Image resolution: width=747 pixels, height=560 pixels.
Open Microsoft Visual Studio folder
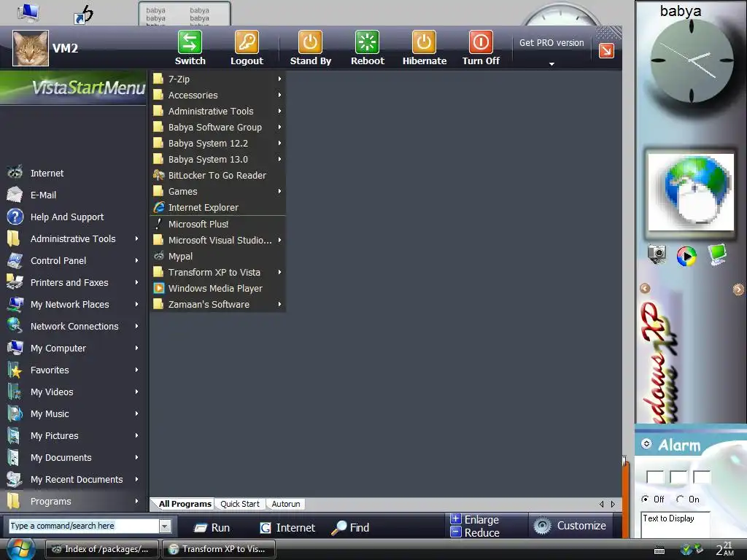tap(220, 241)
